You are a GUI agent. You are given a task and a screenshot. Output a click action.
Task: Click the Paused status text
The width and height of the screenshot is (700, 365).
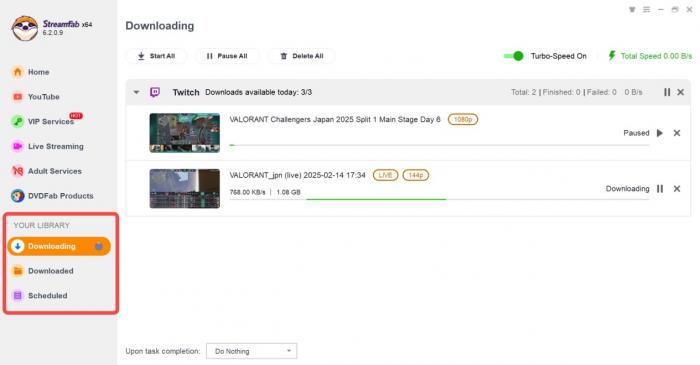click(x=636, y=133)
